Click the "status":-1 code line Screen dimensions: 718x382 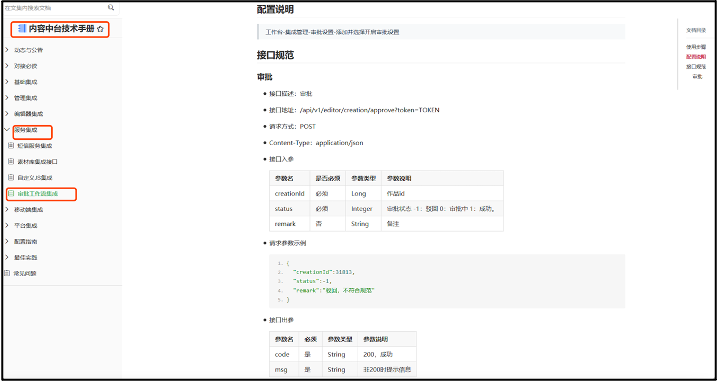click(x=312, y=281)
